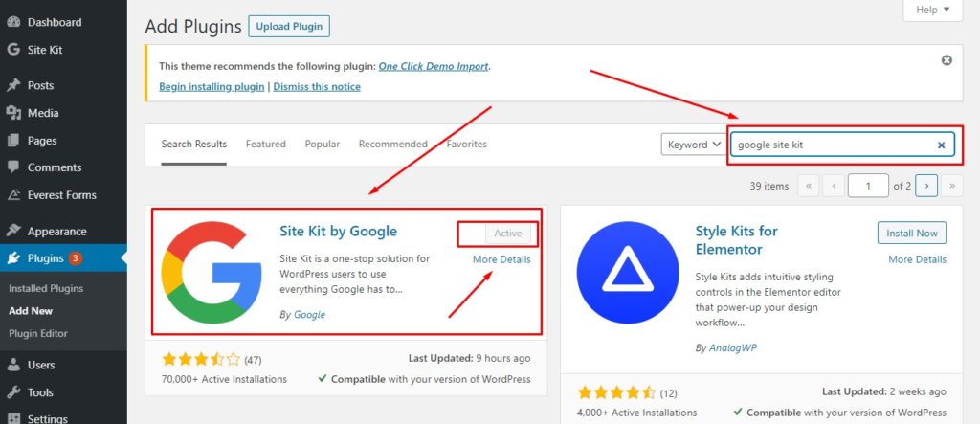Open Appearance paintbrush icon

point(13,231)
